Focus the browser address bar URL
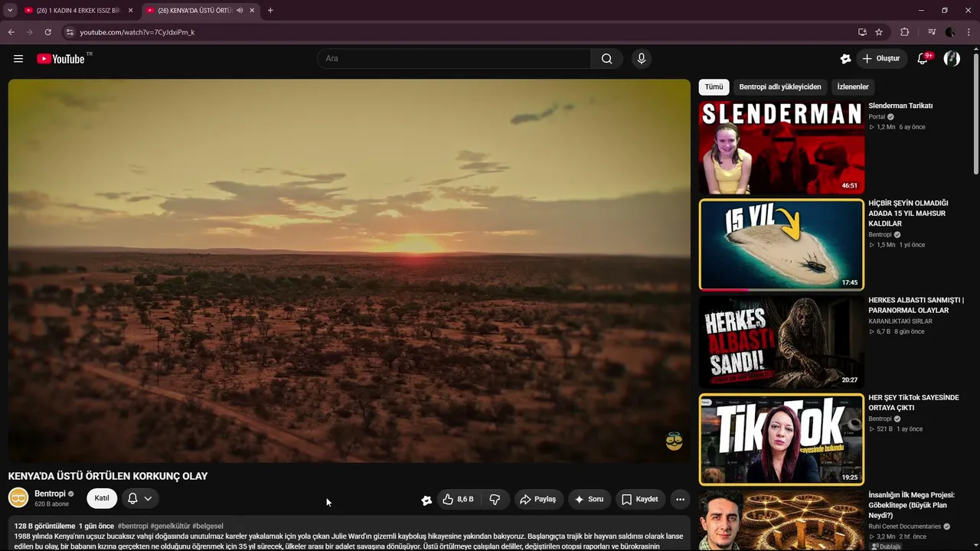The height and width of the screenshot is (551, 980). coord(137,32)
